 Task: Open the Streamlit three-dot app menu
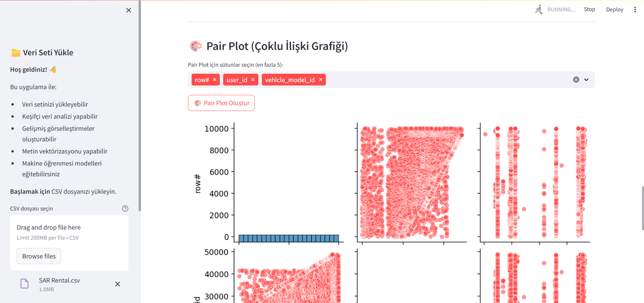click(635, 9)
